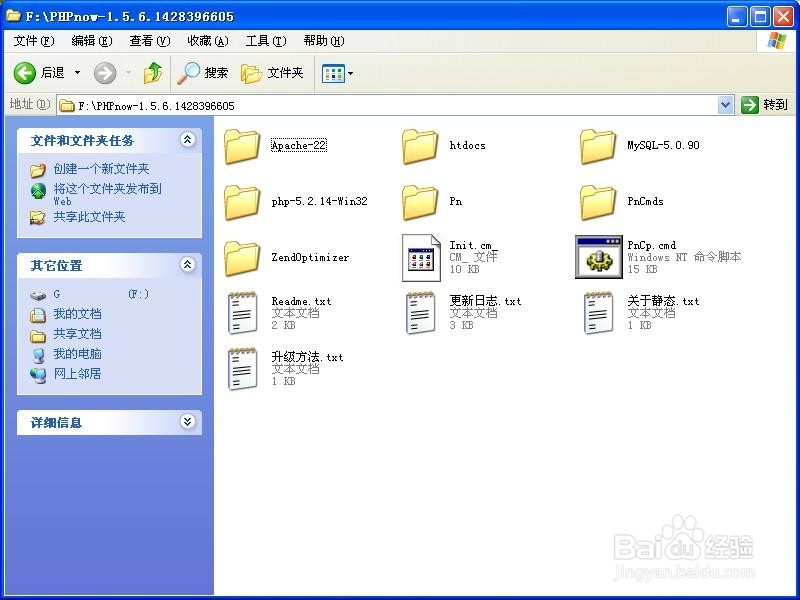Open the htdocs folder
The image size is (800, 600).
(420, 147)
